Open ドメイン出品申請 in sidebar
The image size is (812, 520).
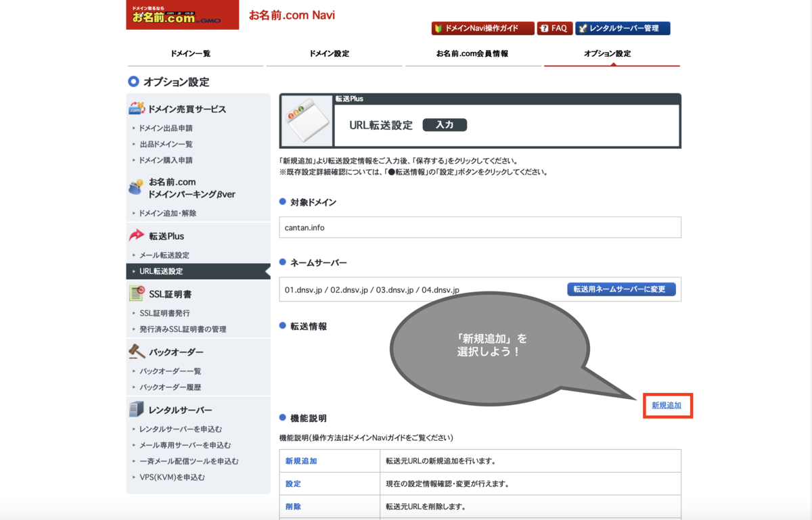coord(166,128)
